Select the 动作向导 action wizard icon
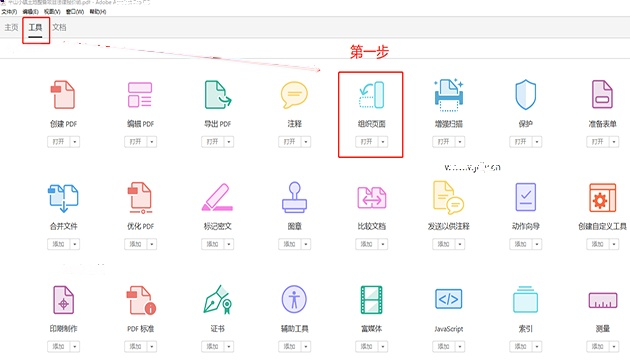 (x=526, y=197)
